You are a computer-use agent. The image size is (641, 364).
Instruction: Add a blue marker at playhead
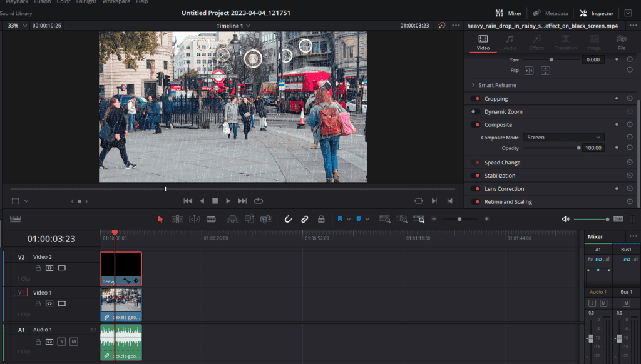point(359,219)
